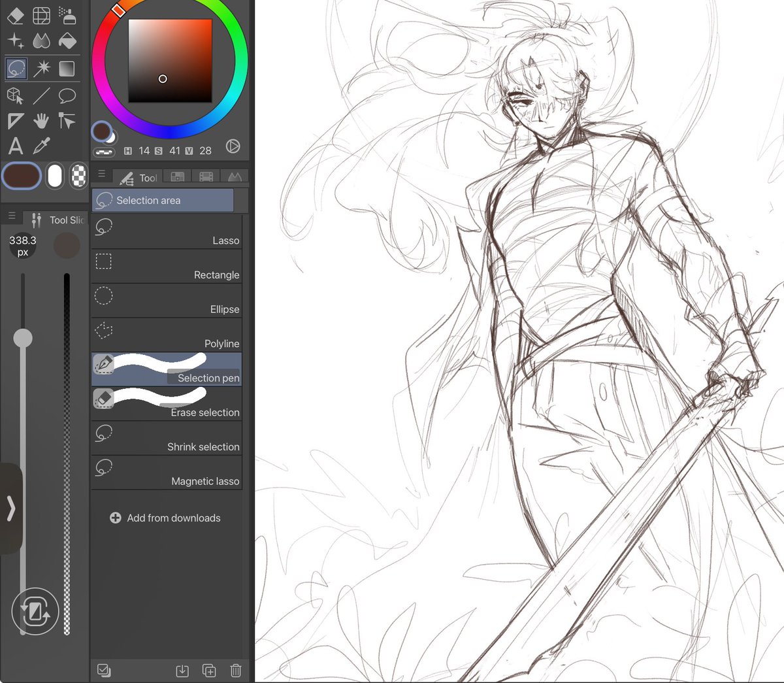Select the Eraser tool
The height and width of the screenshot is (683, 784).
pos(16,14)
